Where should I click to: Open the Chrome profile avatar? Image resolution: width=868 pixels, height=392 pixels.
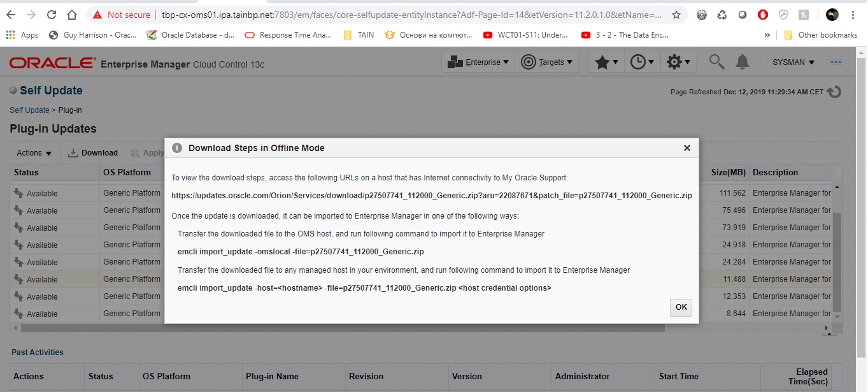point(832,15)
